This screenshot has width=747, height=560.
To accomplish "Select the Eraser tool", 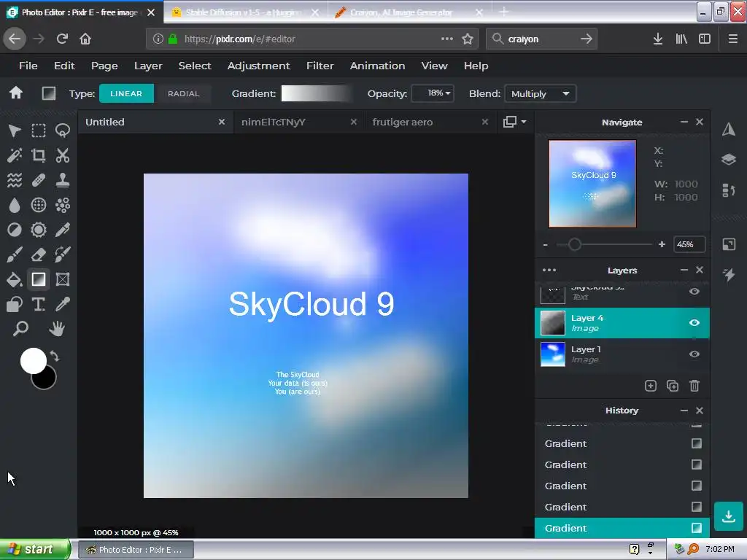I will click(x=39, y=254).
